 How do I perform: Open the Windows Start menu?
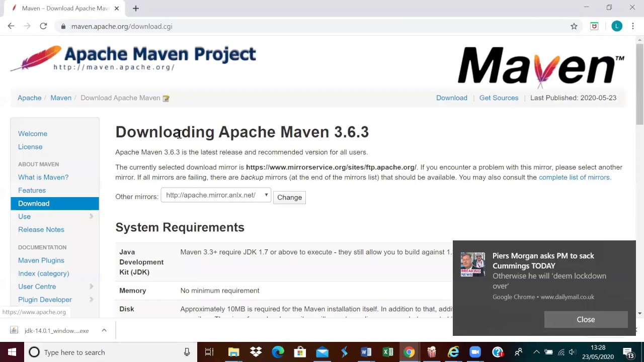12,352
